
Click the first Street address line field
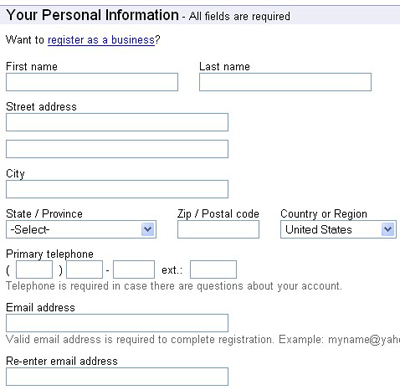(x=117, y=122)
